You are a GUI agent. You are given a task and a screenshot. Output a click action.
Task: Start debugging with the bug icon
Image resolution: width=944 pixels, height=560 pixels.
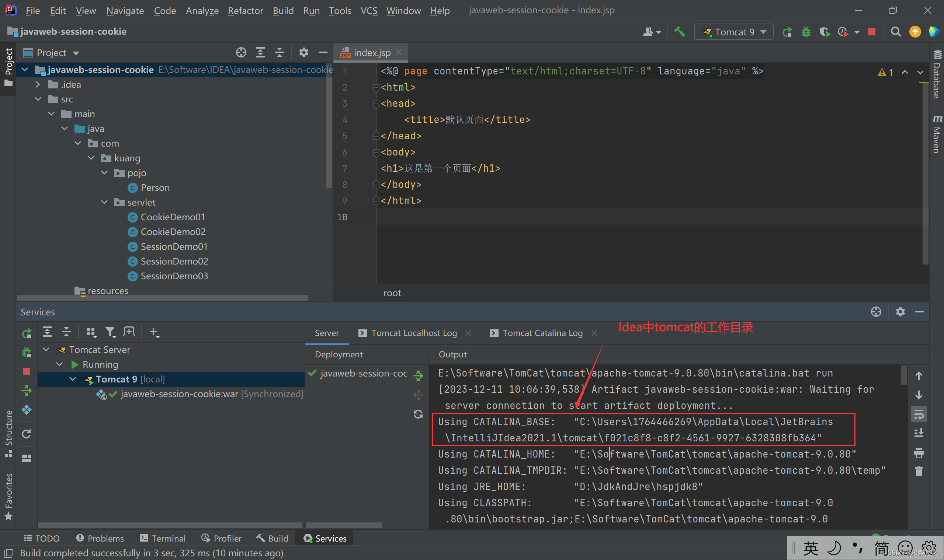[x=806, y=32]
